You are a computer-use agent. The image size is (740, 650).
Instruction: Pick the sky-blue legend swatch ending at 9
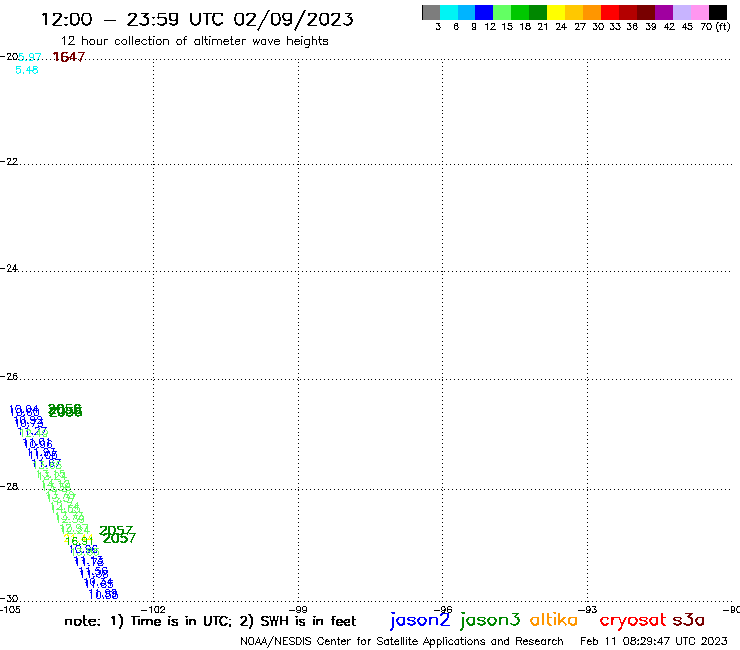pos(467,12)
